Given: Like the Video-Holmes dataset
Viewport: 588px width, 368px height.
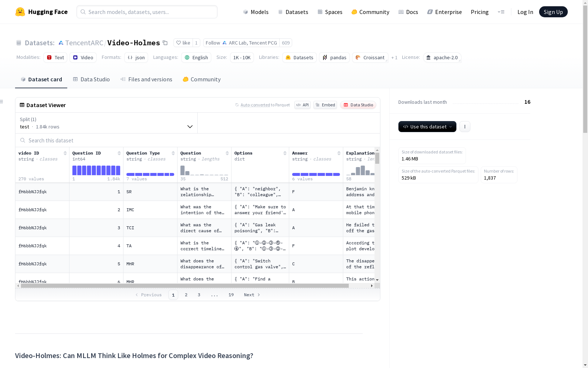Looking at the screenshot, I should [x=183, y=43].
